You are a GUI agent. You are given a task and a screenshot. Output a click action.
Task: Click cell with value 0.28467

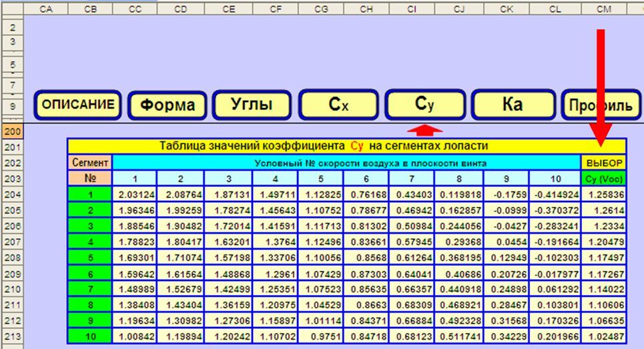click(507, 305)
